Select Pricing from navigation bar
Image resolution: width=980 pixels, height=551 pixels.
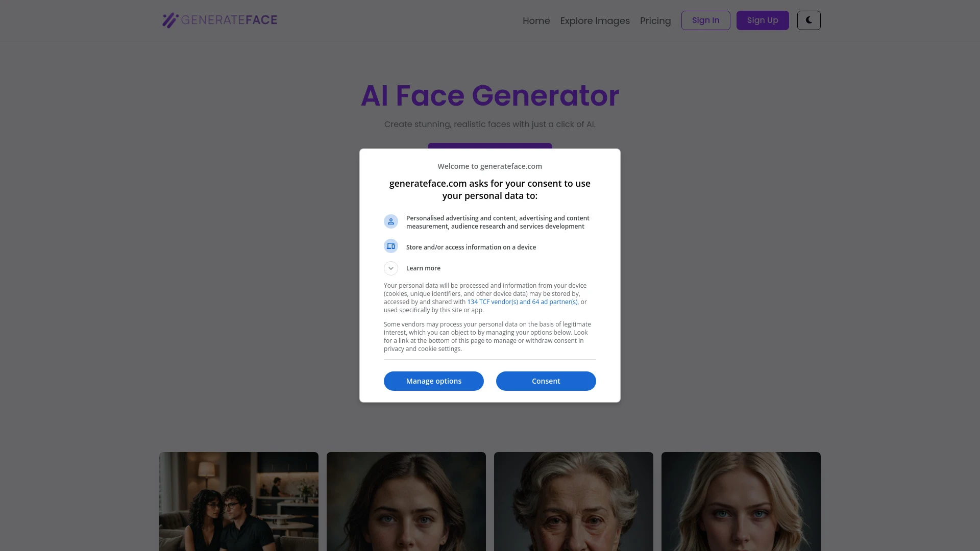click(x=655, y=20)
